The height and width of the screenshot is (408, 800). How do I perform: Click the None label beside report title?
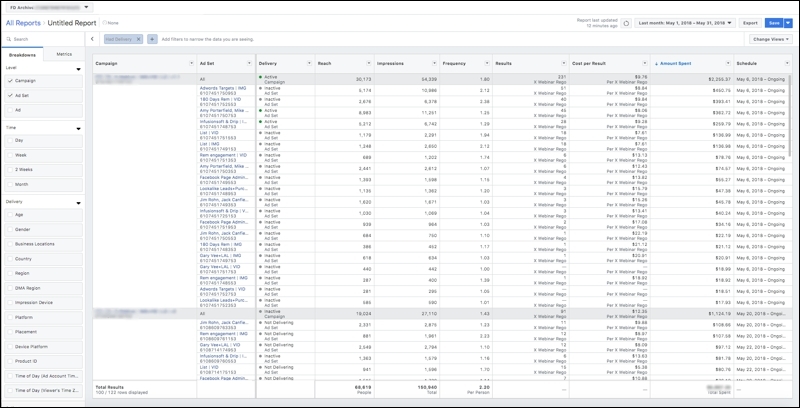pos(111,23)
